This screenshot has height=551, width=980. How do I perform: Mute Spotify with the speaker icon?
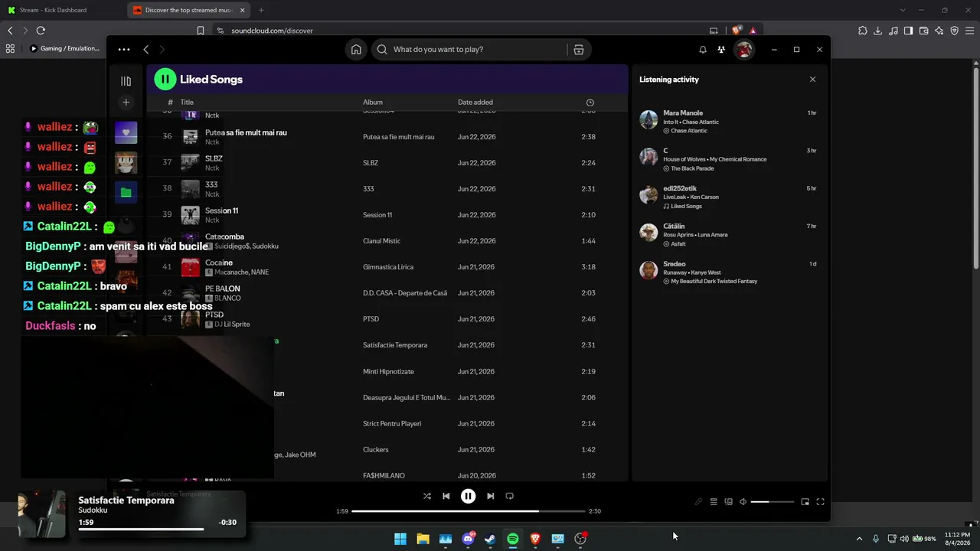pyautogui.click(x=743, y=502)
